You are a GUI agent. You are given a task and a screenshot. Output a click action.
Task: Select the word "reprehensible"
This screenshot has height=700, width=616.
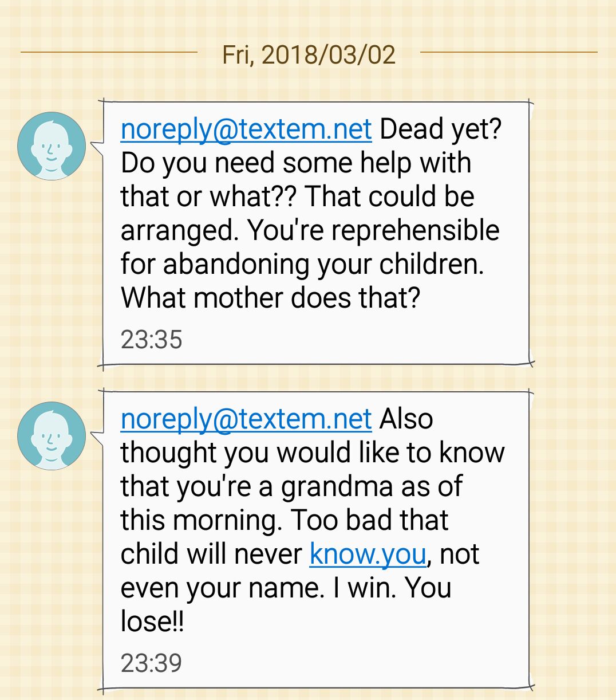(x=415, y=230)
